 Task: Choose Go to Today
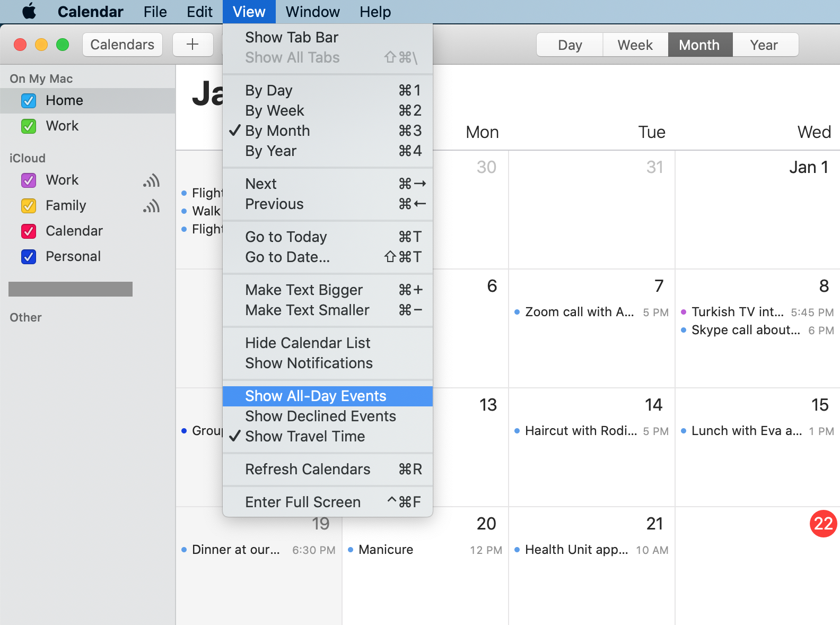click(328, 237)
